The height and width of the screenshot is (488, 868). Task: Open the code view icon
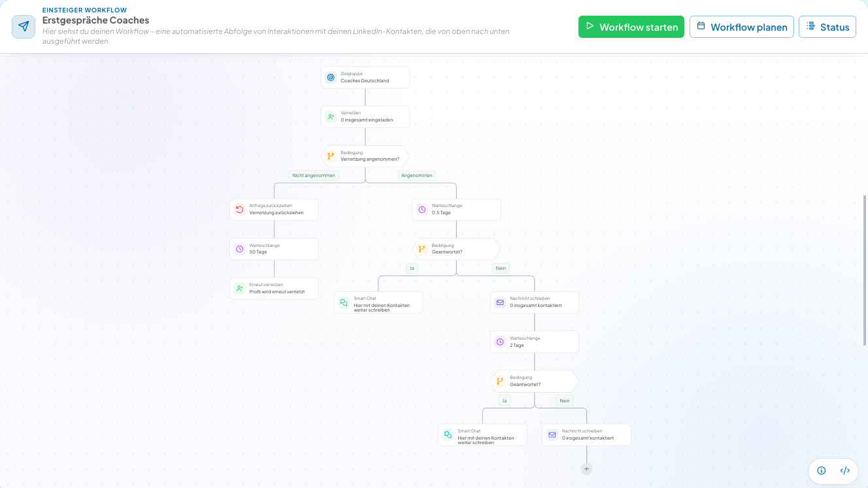(844, 470)
